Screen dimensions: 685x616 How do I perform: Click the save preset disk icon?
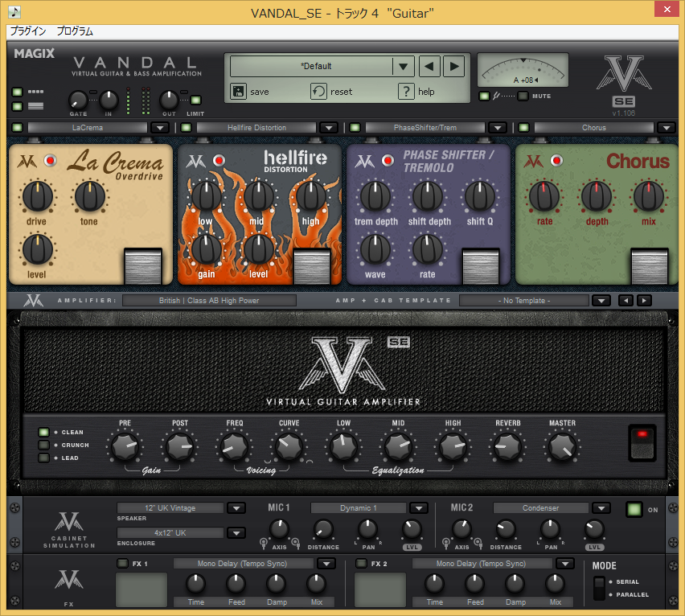coord(238,92)
